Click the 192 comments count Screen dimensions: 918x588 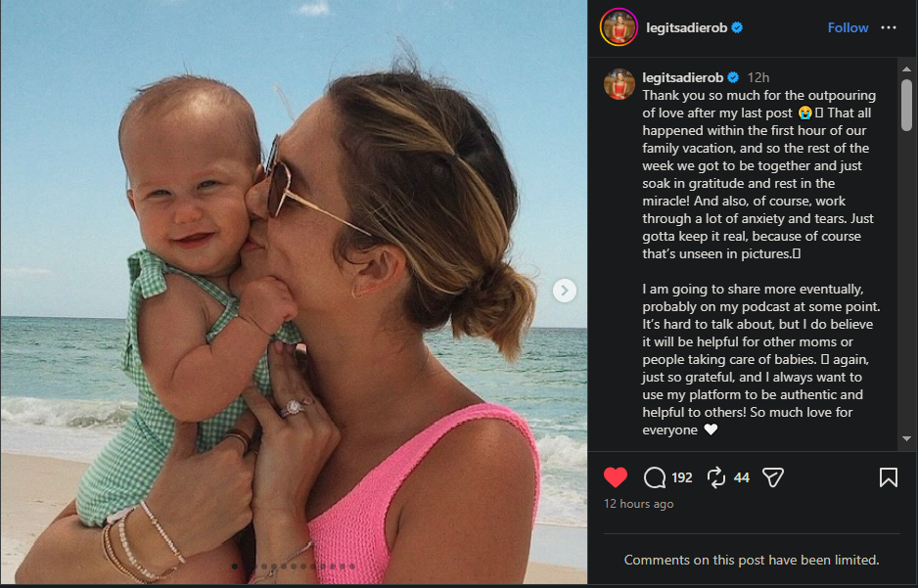[x=682, y=477]
